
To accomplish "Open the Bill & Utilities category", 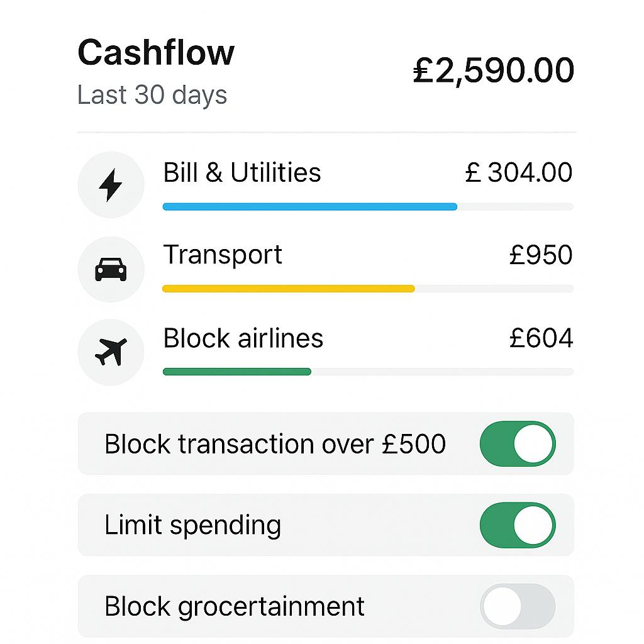I will click(242, 173).
